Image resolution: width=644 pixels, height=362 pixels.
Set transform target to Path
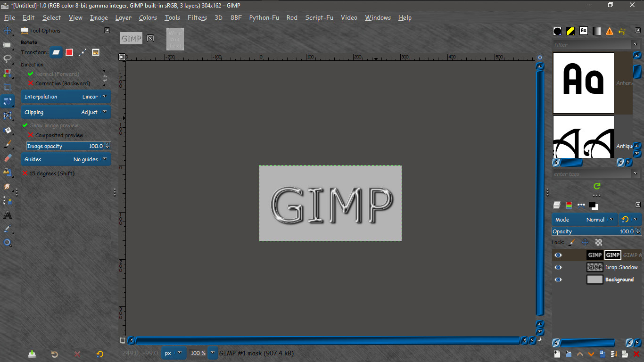pyautogui.click(x=83, y=52)
